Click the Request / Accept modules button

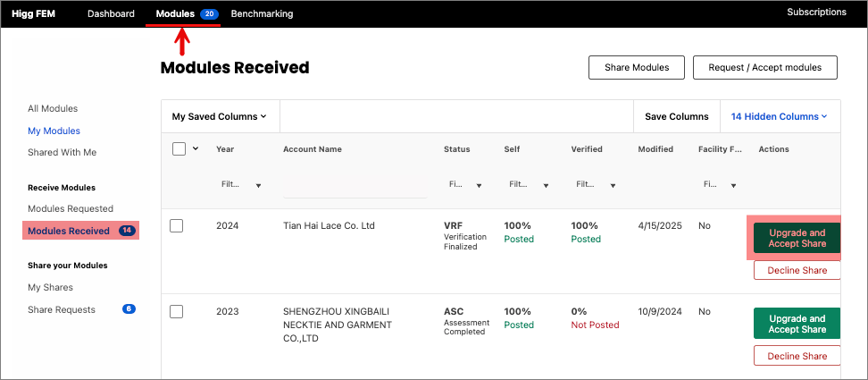coord(764,67)
